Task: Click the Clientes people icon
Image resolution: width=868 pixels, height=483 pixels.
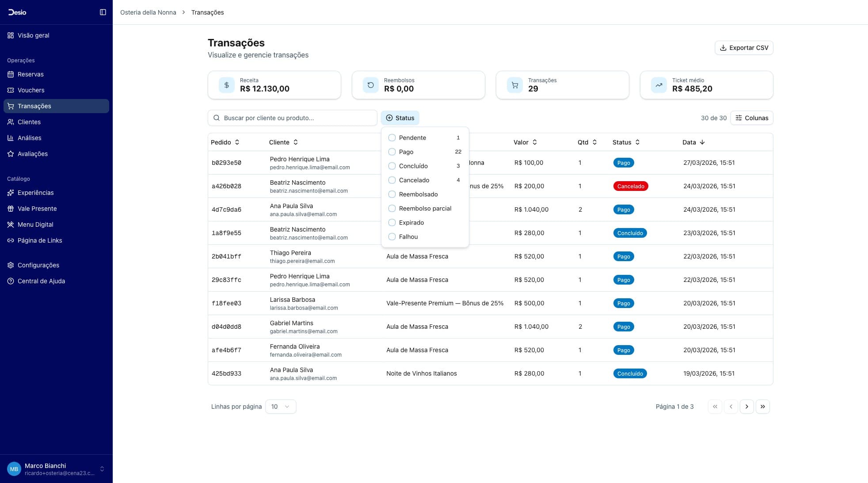Action: (11, 122)
